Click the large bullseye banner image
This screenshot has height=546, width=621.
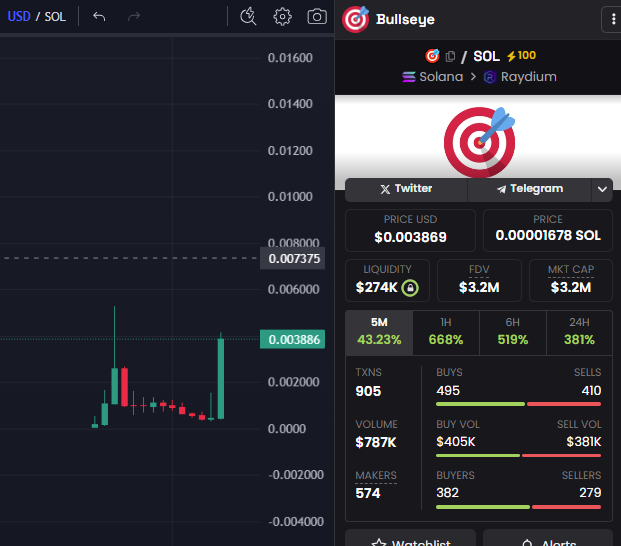(479, 142)
